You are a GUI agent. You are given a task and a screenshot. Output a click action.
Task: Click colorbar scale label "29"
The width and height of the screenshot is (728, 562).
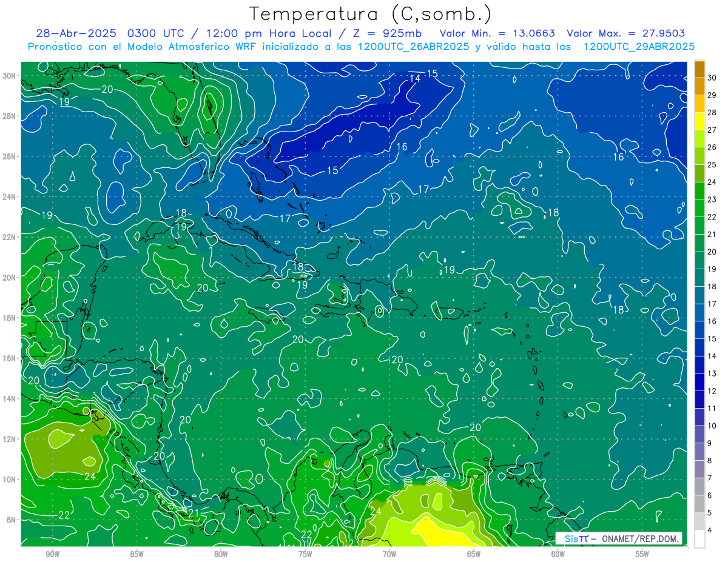point(712,95)
